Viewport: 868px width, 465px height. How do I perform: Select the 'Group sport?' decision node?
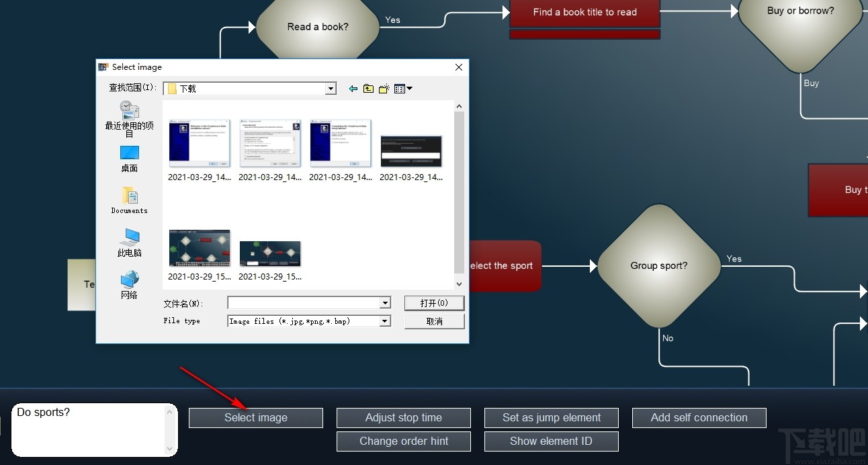(658, 266)
